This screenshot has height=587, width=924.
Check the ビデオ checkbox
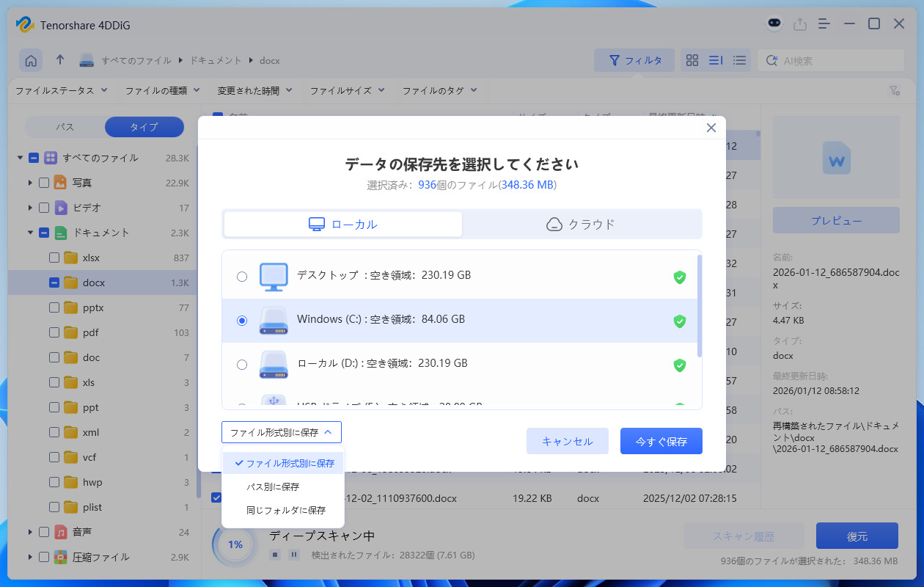click(x=44, y=208)
